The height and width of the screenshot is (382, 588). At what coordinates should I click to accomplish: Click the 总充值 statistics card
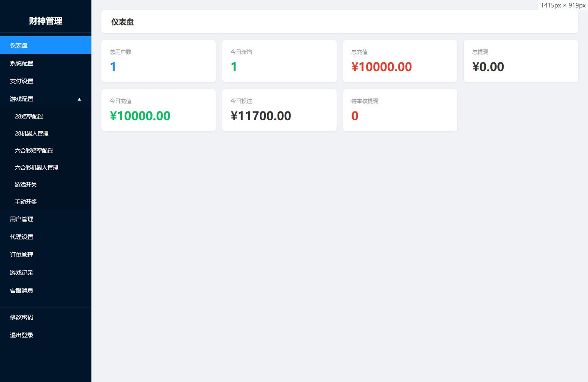point(400,61)
